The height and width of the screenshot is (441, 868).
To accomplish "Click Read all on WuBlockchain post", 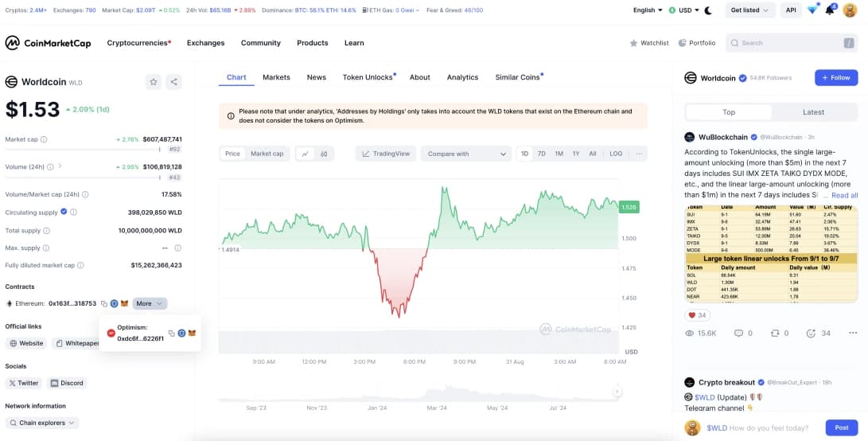I will click(x=844, y=196).
